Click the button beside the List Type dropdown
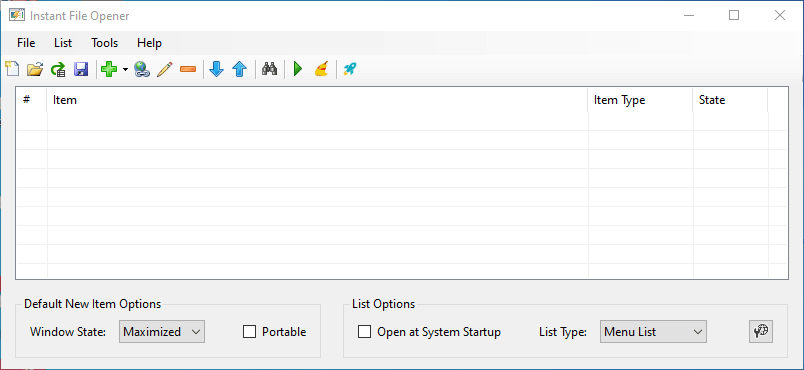 coord(761,332)
